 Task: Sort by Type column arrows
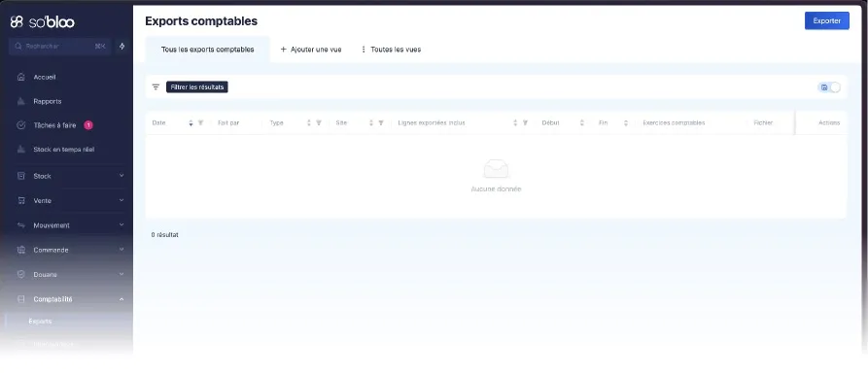[309, 122]
